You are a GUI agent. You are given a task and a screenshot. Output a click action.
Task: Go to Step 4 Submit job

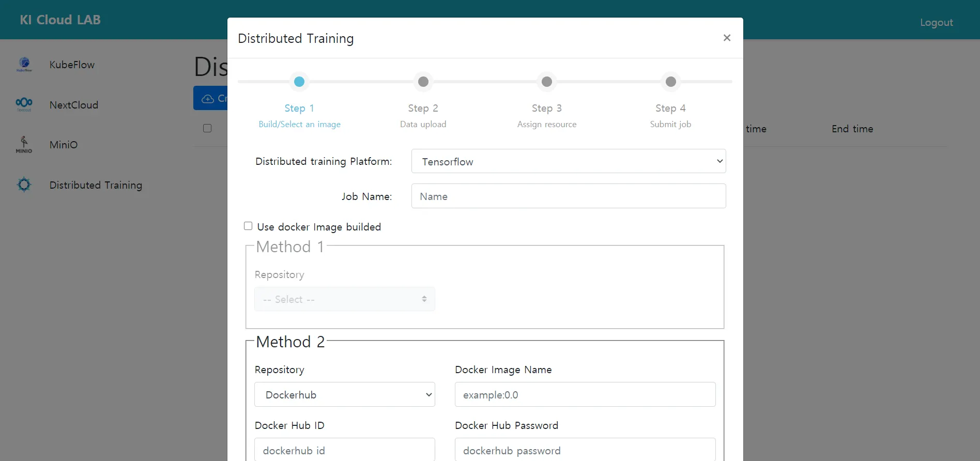(x=670, y=116)
